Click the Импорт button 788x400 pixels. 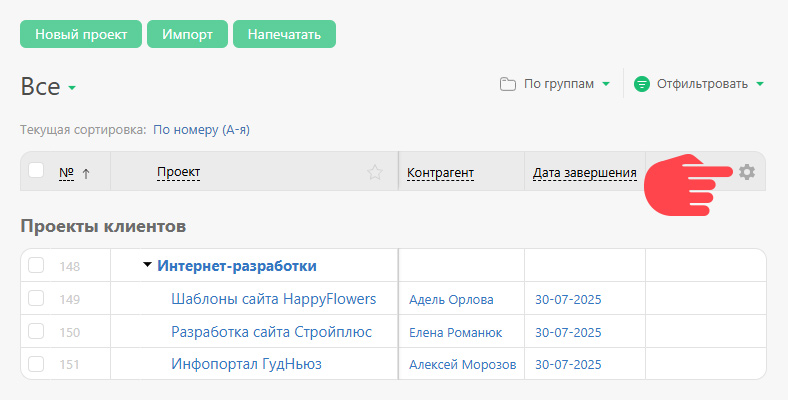click(187, 34)
